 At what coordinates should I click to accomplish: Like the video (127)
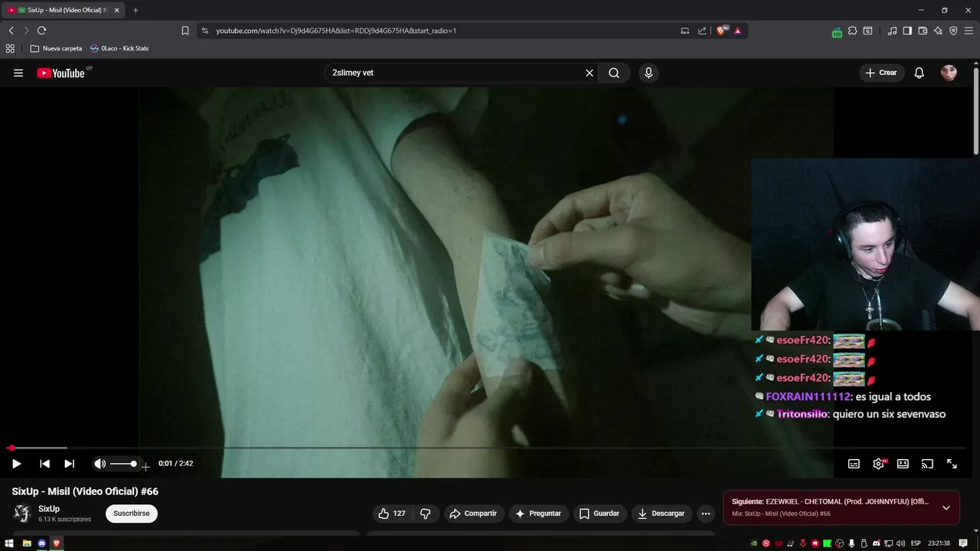click(x=391, y=514)
